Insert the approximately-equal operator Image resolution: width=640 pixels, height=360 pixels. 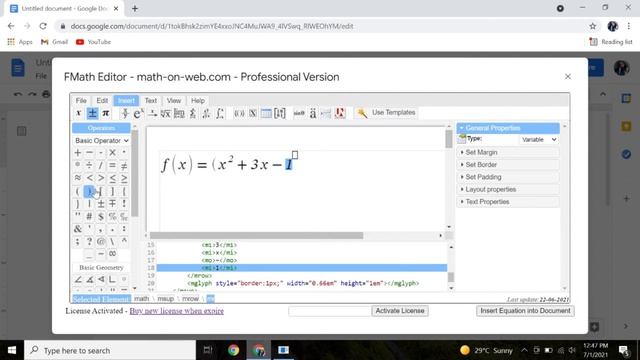(x=78, y=178)
